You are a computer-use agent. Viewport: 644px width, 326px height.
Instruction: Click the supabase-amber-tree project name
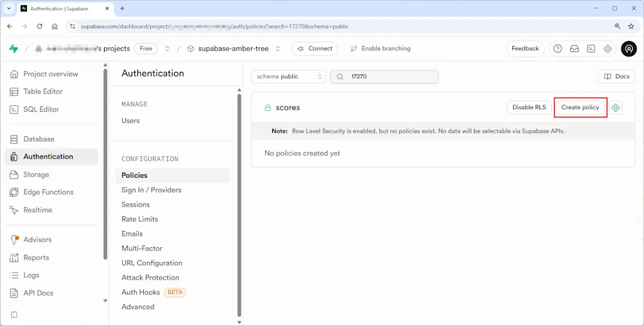click(x=233, y=48)
